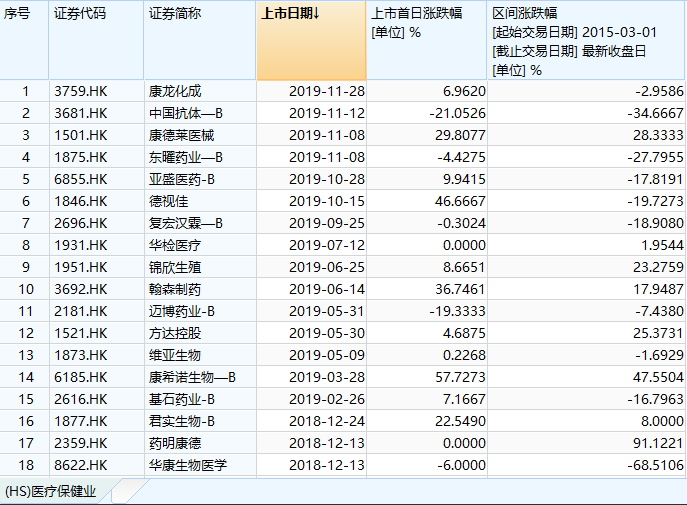
Task: Select listing date 2019-10-15
Action: coord(327,201)
